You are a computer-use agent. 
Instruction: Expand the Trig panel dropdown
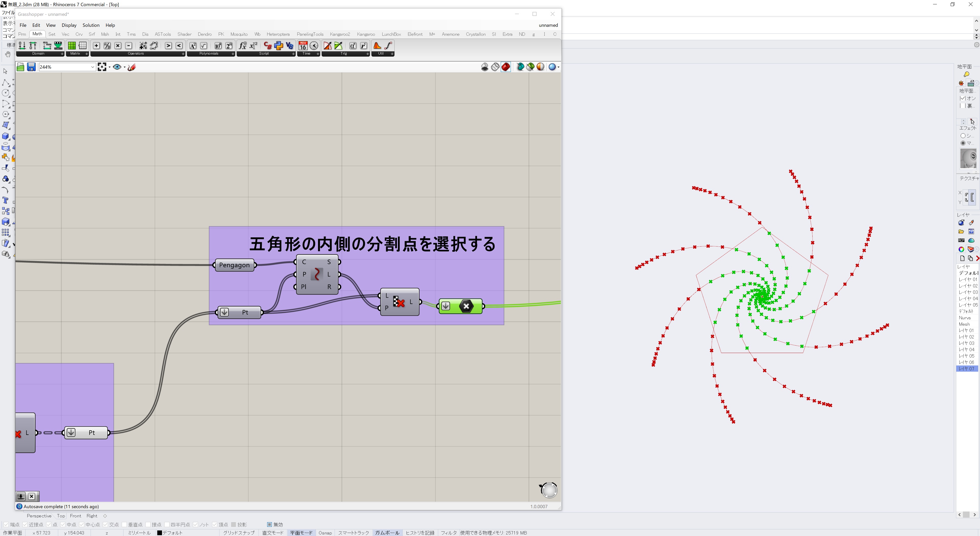pyautogui.click(x=367, y=54)
